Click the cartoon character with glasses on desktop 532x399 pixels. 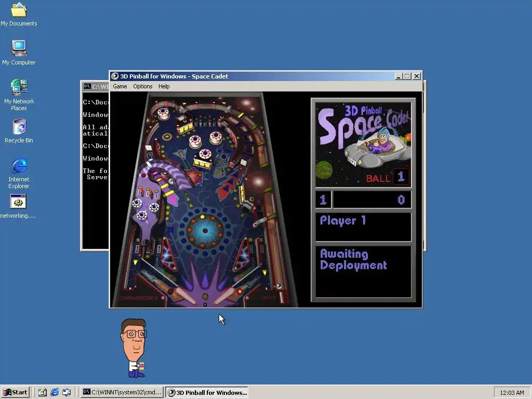135,348
